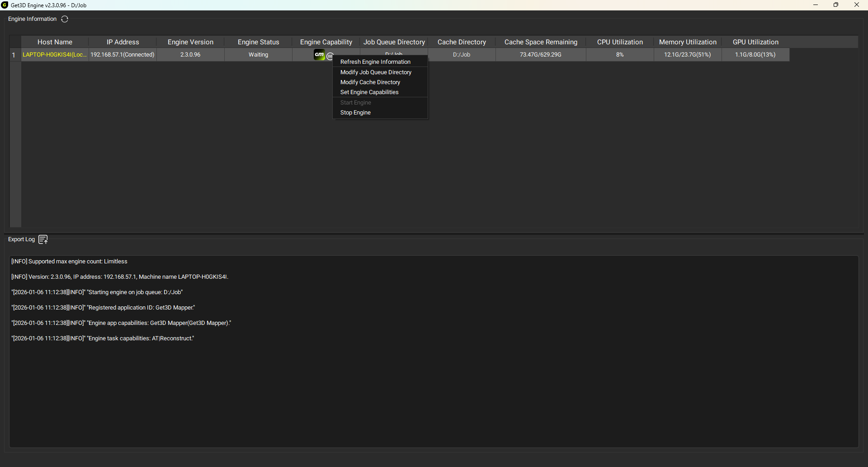Screen dimensions: 868x467
Task: Click the green GM capability icon
Action: [x=319, y=55]
